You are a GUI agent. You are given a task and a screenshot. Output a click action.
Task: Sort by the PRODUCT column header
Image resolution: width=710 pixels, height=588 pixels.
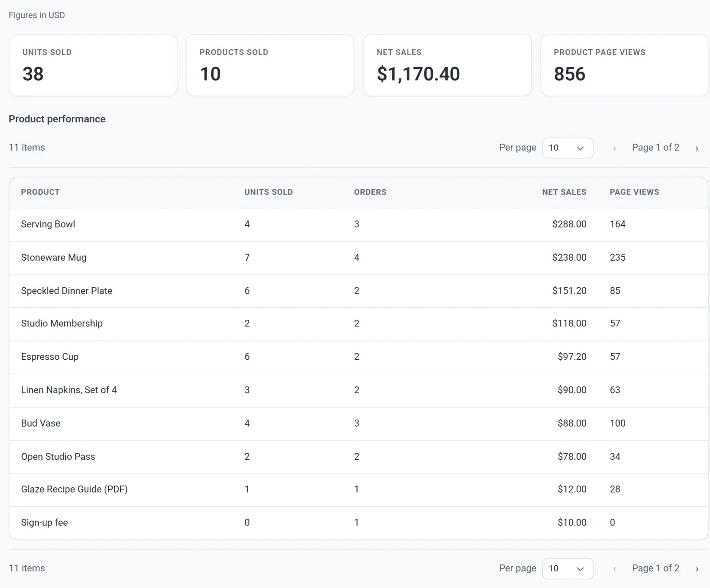[40, 192]
